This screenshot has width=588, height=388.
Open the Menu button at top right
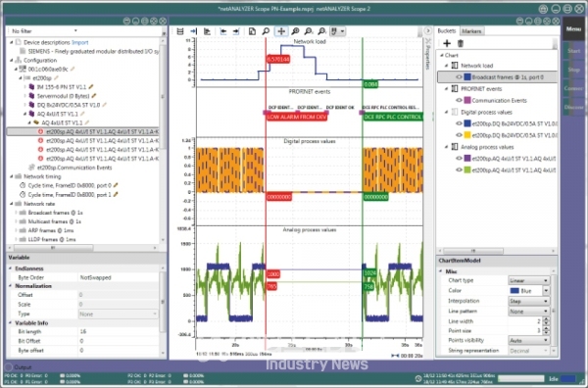573,28
